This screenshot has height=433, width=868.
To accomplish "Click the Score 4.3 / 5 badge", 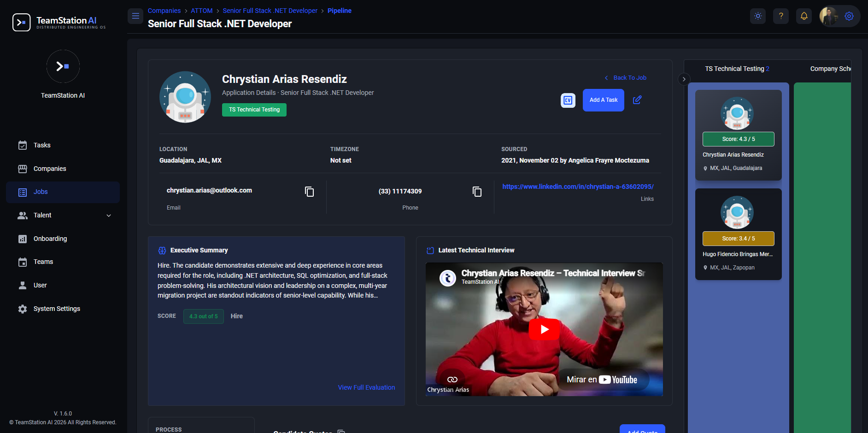I will coord(739,139).
